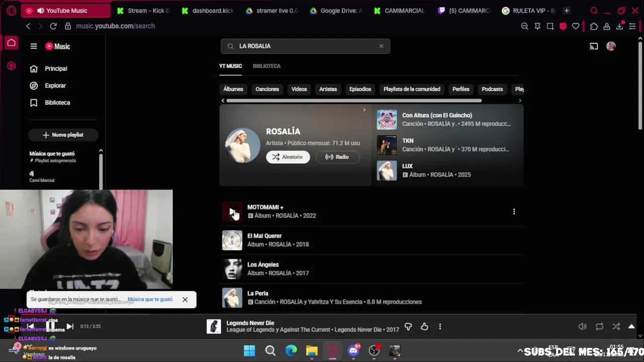The image size is (644, 362).
Task: Open browser downloads icon
Action: pos(620,26)
